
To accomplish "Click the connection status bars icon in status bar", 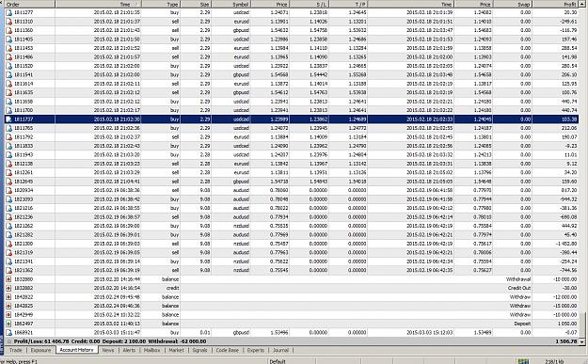I will [523, 361].
